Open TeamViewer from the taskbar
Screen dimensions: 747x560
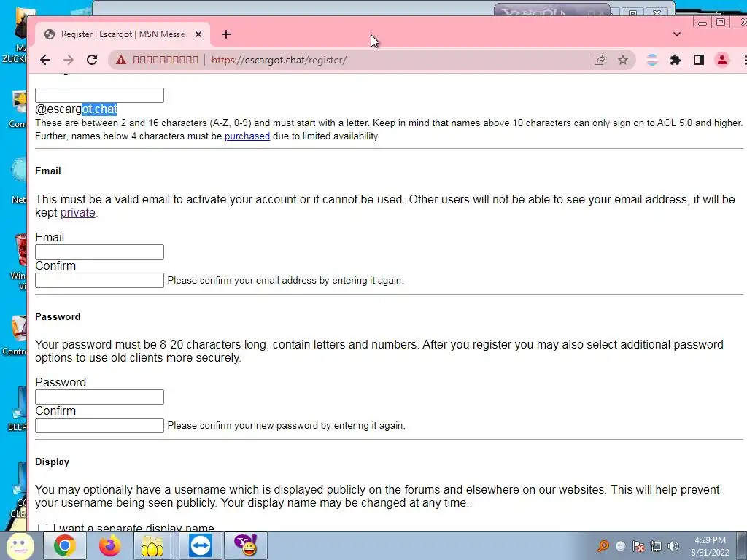201,545
